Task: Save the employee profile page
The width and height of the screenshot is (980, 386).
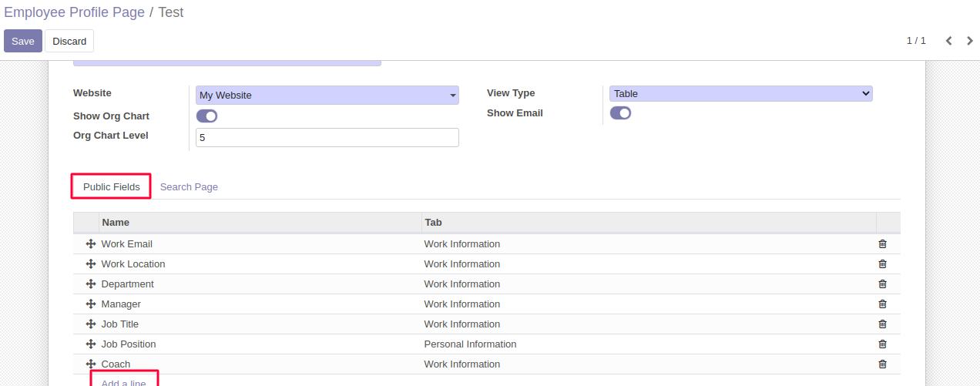Action: tap(23, 41)
